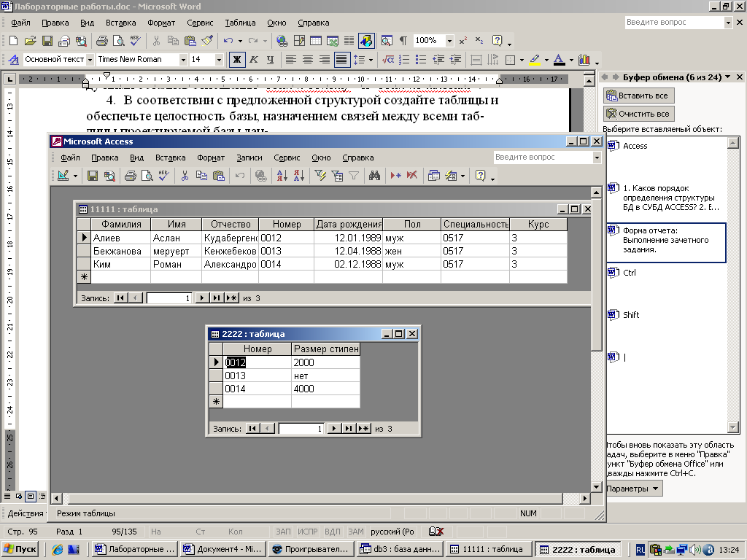
Task: Click Access Spelling check icon
Action: pyautogui.click(x=164, y=176)
